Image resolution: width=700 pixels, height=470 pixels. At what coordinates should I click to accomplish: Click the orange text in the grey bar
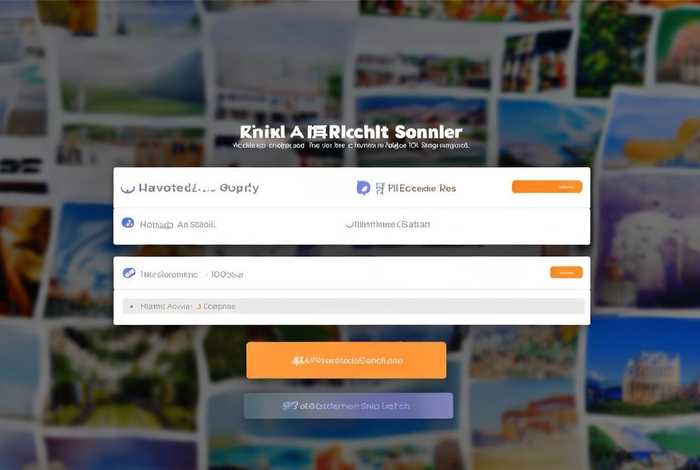[216, 307]
